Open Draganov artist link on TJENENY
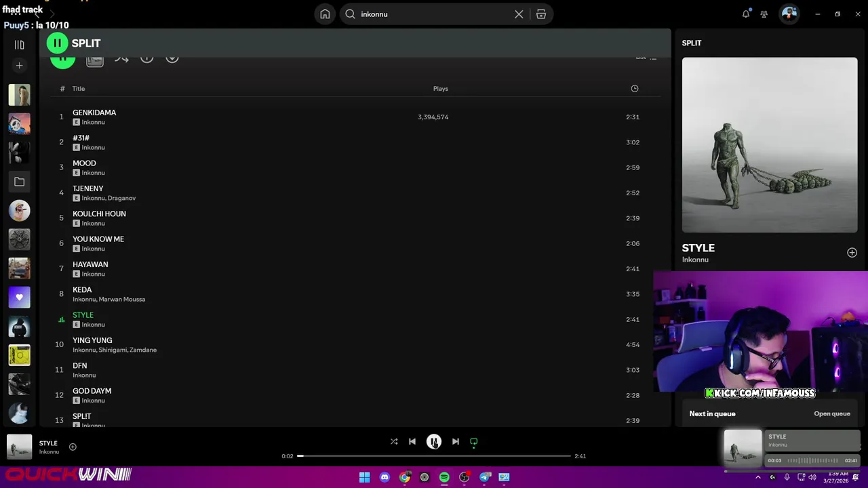868x488 pixels. 122,198
